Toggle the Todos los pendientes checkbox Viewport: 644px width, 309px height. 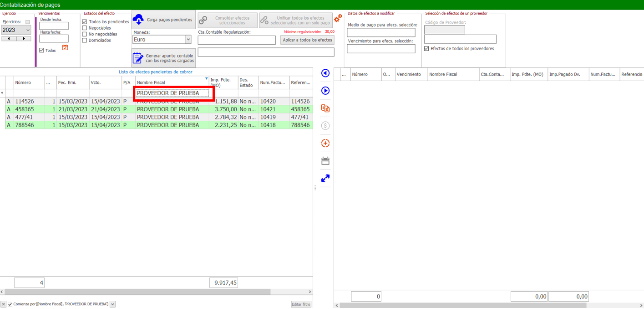tap(85, 22)
